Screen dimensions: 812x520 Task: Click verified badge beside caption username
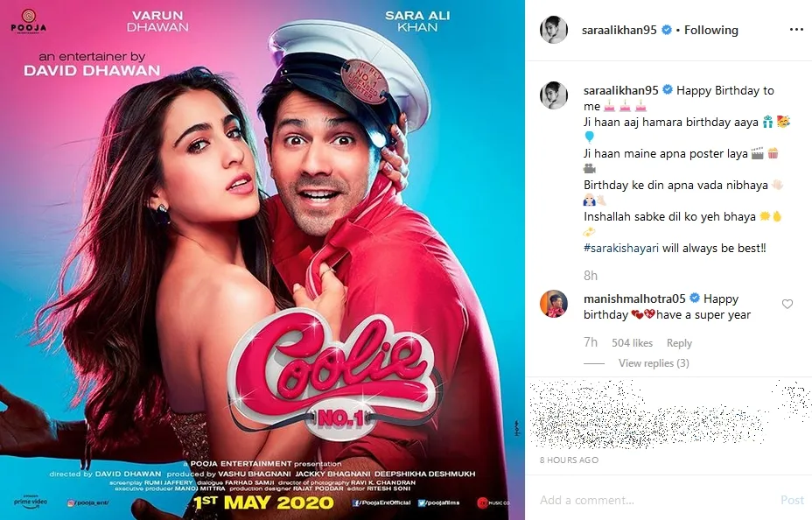[668, 89]
